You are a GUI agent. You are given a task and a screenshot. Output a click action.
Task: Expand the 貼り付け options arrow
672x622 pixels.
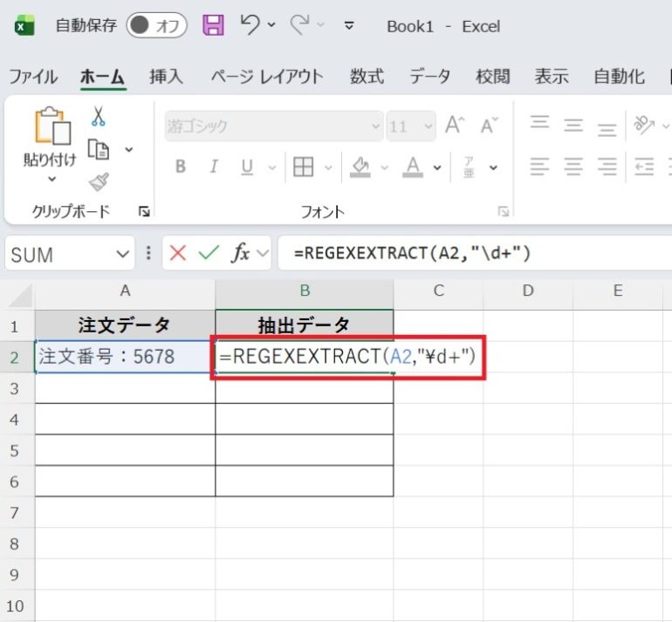[51, 179]
